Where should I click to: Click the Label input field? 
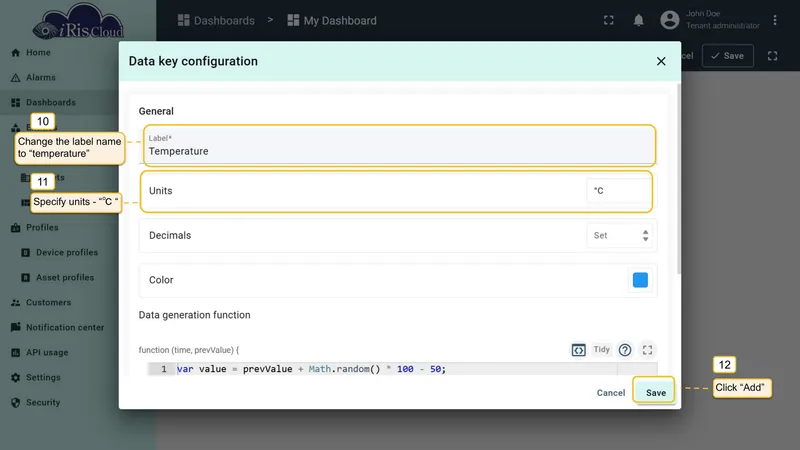[x=399, y=145]
